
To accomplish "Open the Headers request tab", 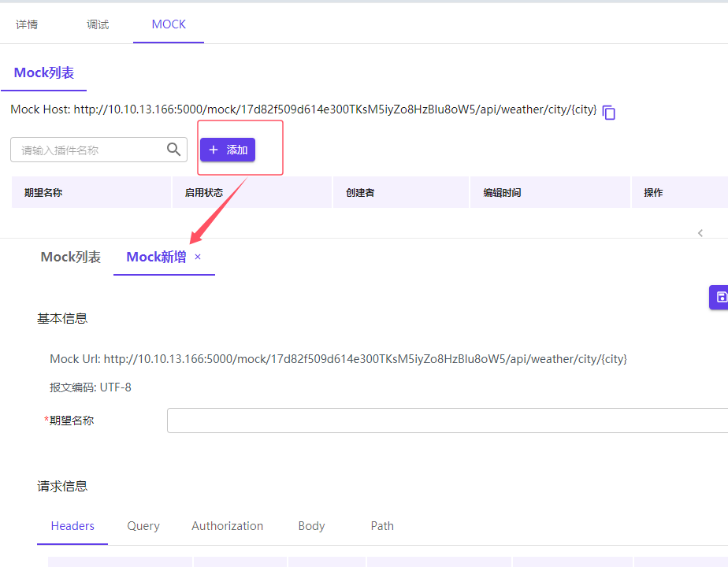I will click(x=72, y=526).
